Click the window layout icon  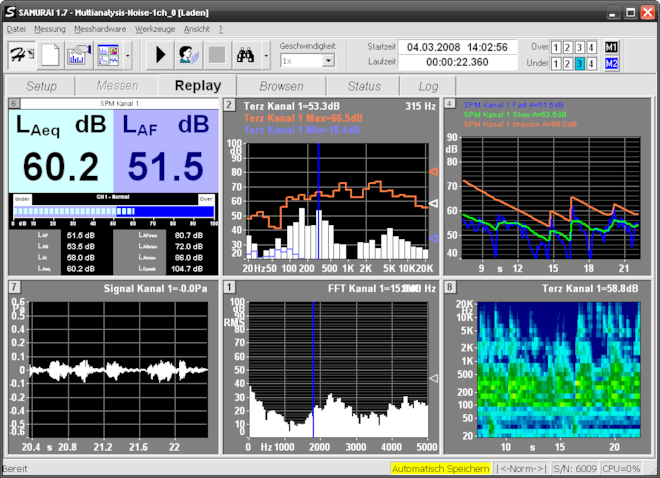(x=108, y=55)
